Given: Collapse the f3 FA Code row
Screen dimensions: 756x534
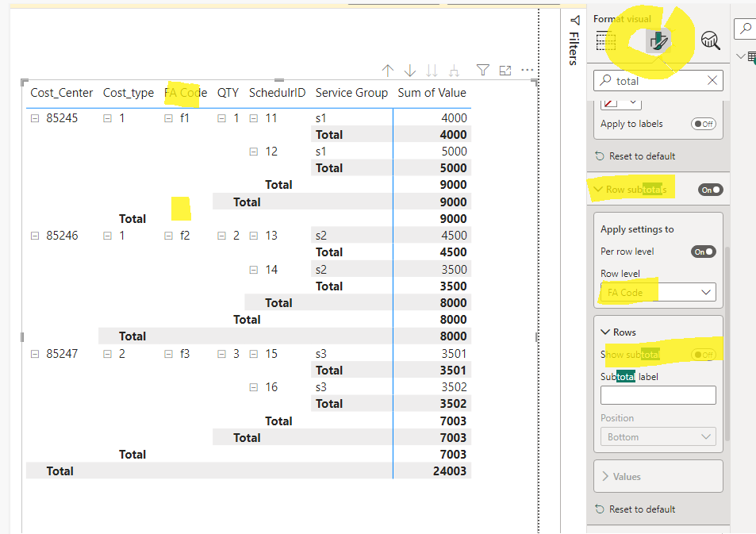Looking at the screenshot, I should (x=168, y=354).
